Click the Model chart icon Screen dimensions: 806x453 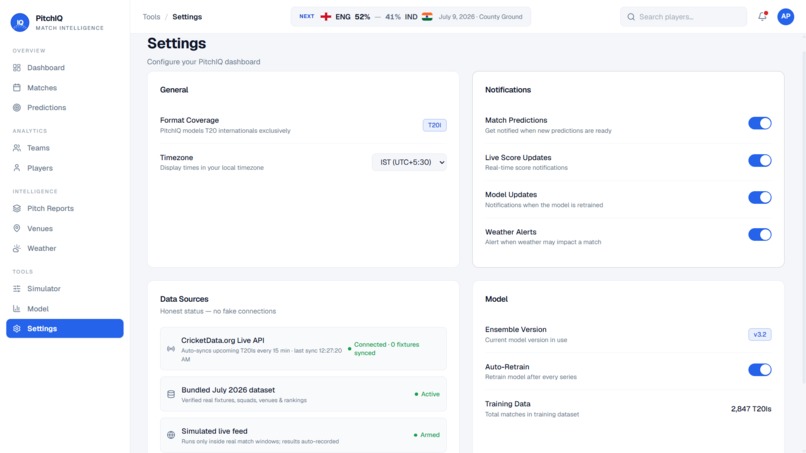(x=17, y=309)
